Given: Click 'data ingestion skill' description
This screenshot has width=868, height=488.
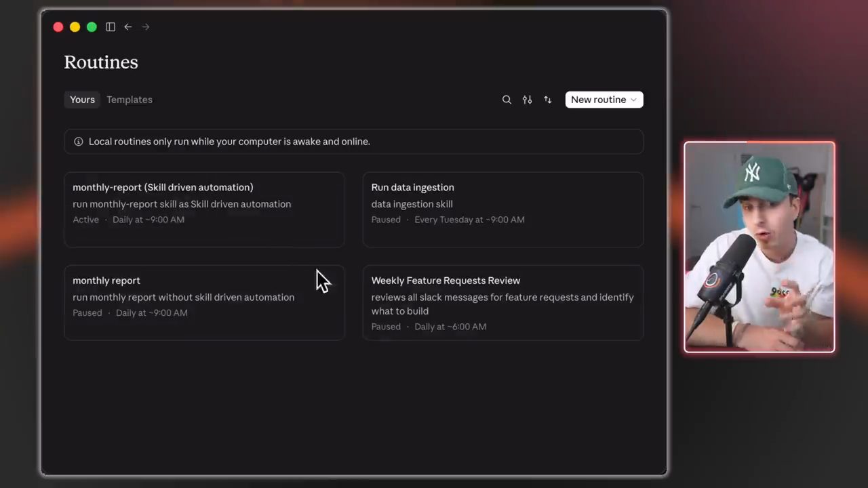Looking at the screenshot, I should pyautogui.click(x=412, y=204).
